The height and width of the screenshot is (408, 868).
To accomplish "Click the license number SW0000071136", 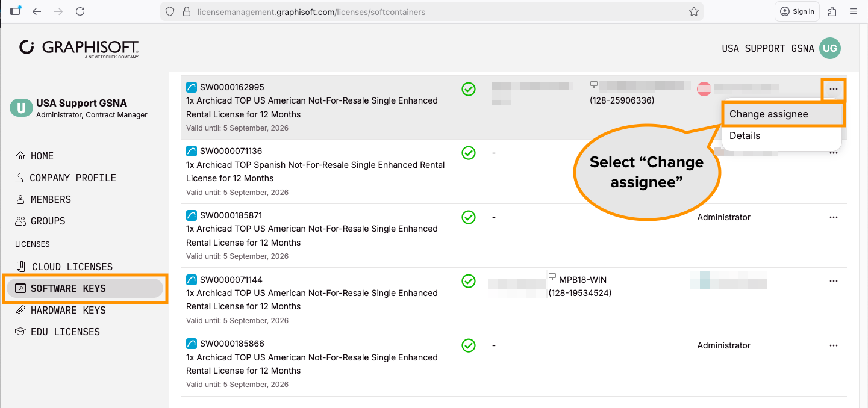I will tap(231, 151).
